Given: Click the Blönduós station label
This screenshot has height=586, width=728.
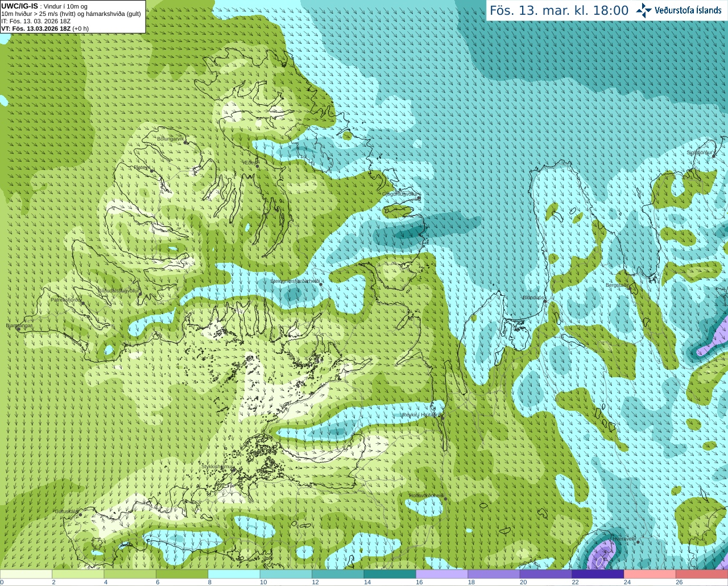Looking at the screenshot, I should click(533, 298).
